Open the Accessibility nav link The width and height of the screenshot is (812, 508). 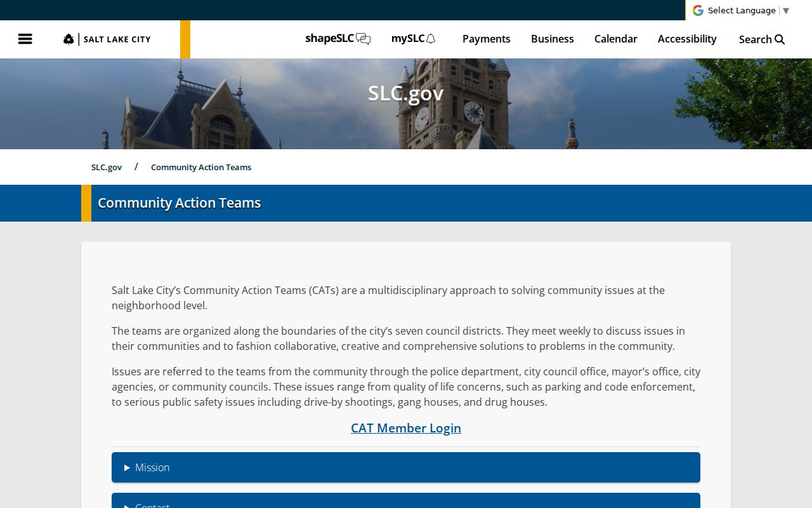point(687,39)
